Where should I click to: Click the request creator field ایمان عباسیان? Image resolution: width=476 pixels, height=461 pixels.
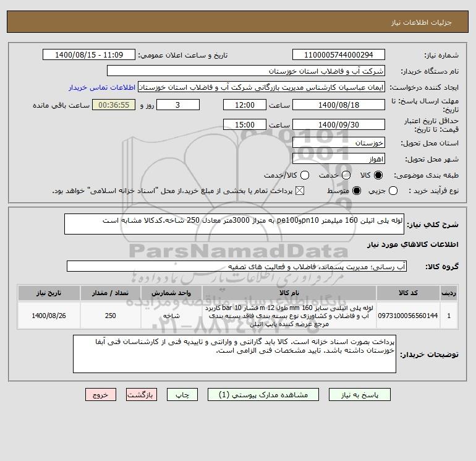tap(261, 87)
